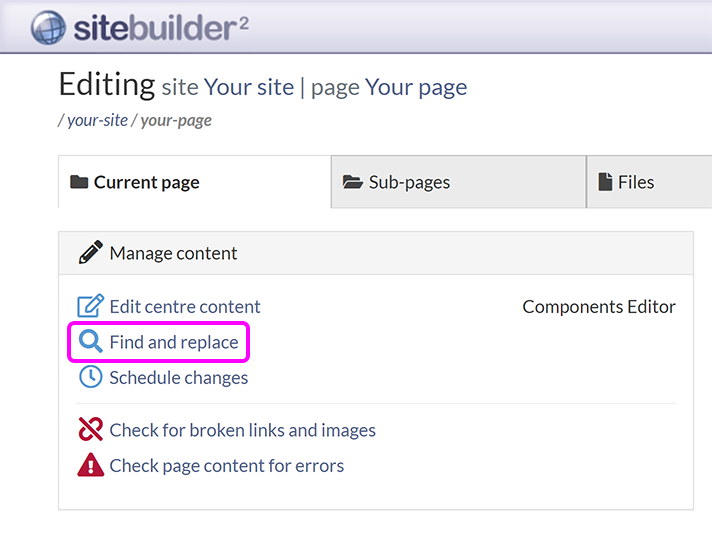Click the magnifying glass Find and replace icon
Image resolution: width=712 pixels, height=533 pixels.
pyautogui.click(x=90, y=342)
